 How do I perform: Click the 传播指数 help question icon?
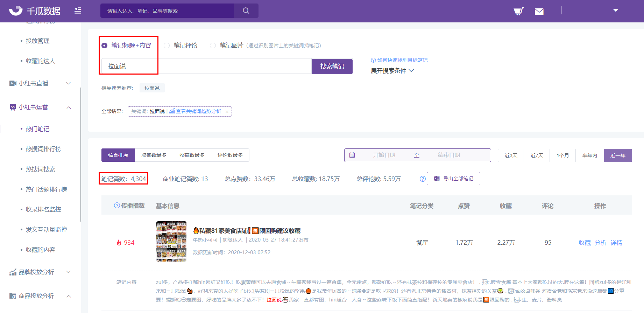tap(117, 206)
